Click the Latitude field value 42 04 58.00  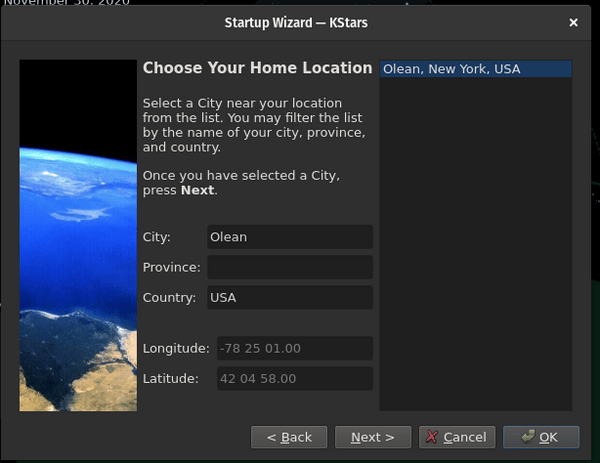point(289,379)
